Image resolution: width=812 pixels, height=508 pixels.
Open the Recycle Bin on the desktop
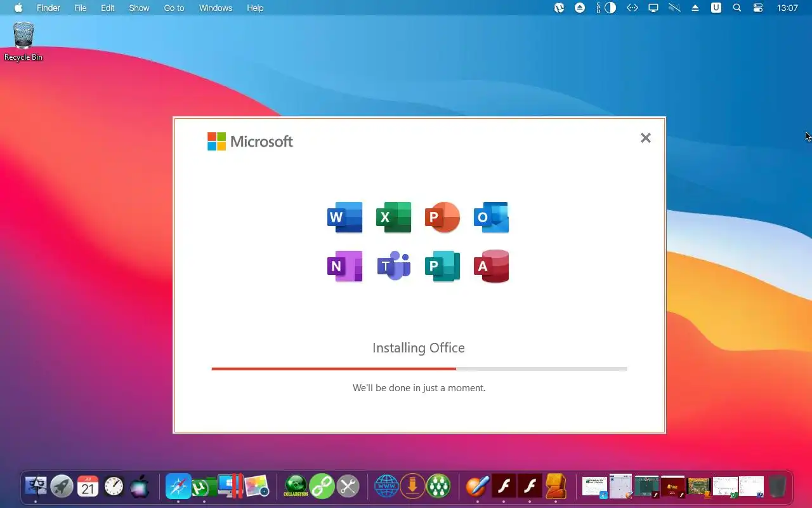(x=23, y=42)
